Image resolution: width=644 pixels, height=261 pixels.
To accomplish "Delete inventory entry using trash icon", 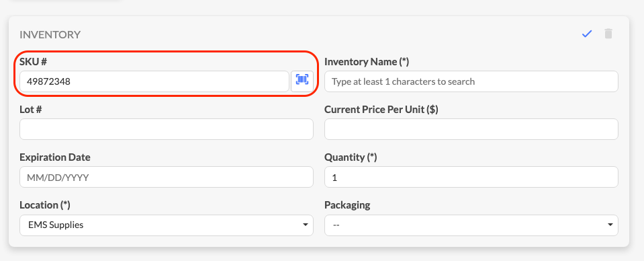I will [608, 34].
